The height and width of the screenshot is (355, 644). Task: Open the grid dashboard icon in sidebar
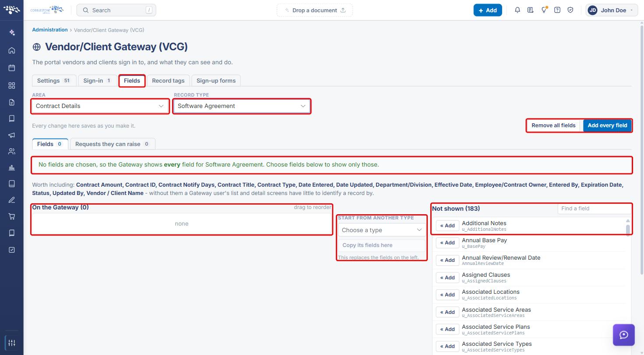coord(12,85)
